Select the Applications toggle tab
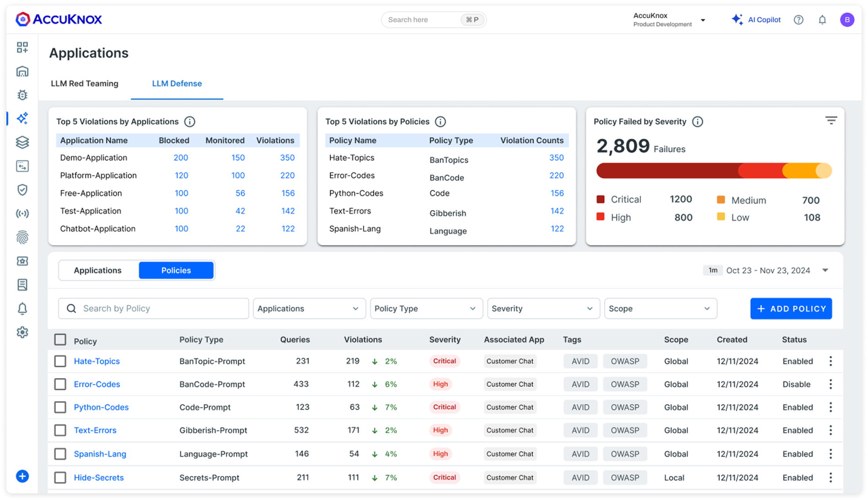 97,270
